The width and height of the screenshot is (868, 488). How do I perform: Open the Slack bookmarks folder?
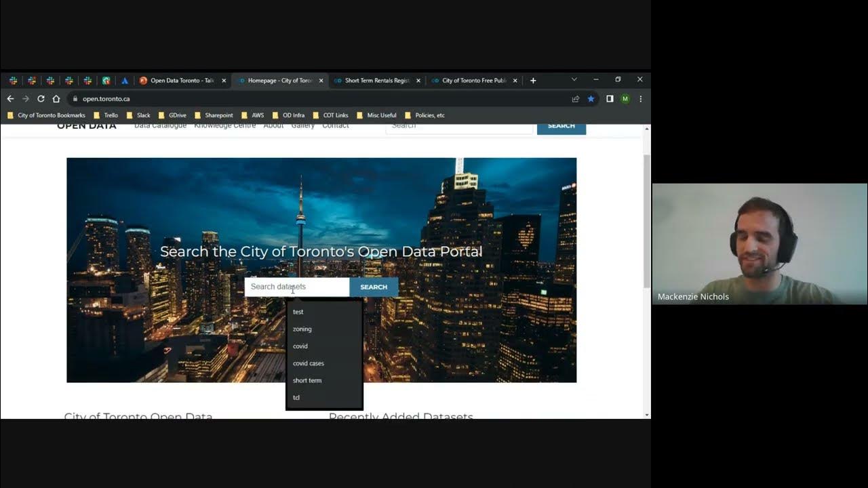(x=138, y=115)
